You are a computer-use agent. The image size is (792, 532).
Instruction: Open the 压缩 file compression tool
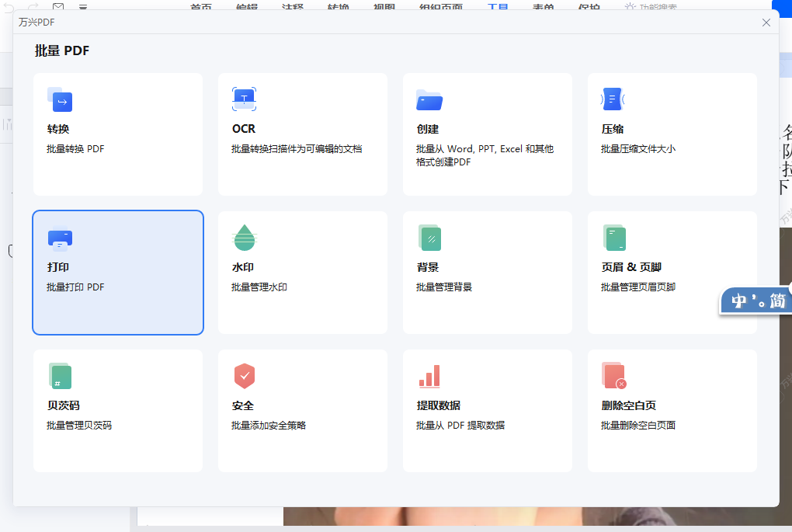(672, 134)
